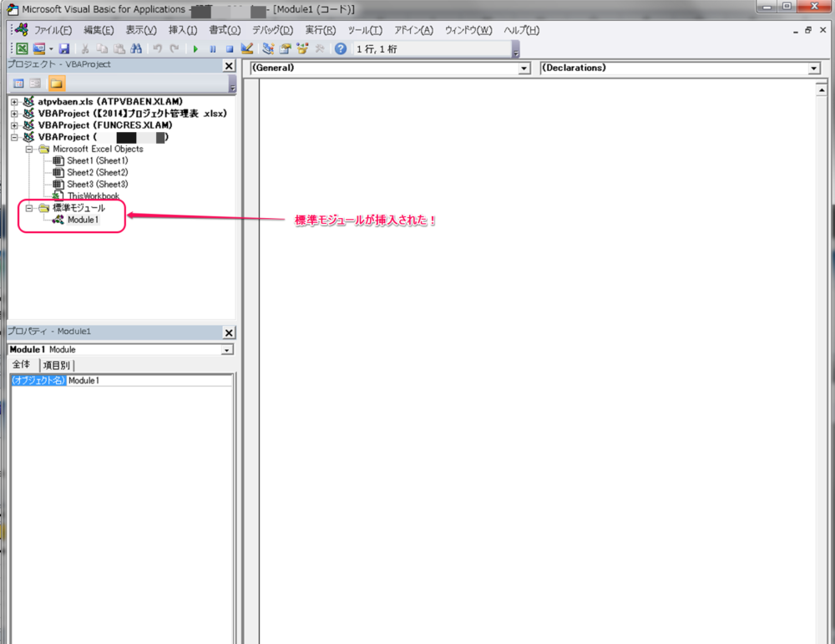Click the View Object button in the Project pane
Image resolution: width=835 pixels, height=644 pixels.
(x=35, y=83)
